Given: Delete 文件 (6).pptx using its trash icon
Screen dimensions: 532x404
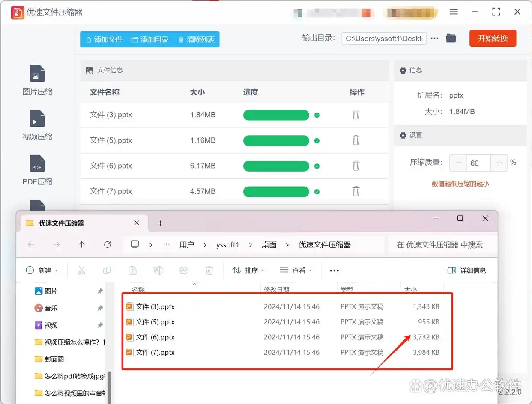Looking at the screenshot, I should 356,166.
